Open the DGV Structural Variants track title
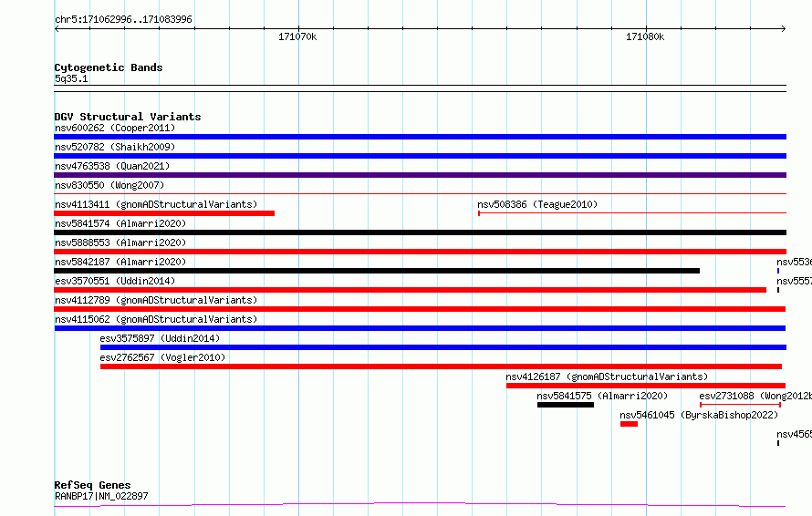Image resolution: width=812 pixels, height=516 pixels. tap(128, 117)
